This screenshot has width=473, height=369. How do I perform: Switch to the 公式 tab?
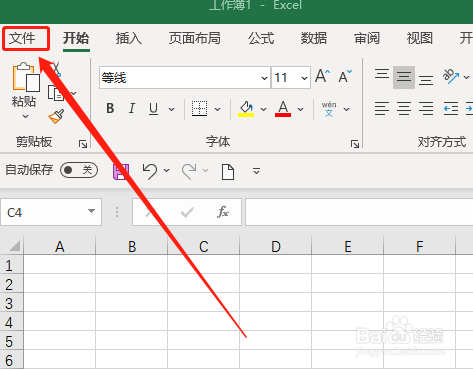(x=261, y=38)
